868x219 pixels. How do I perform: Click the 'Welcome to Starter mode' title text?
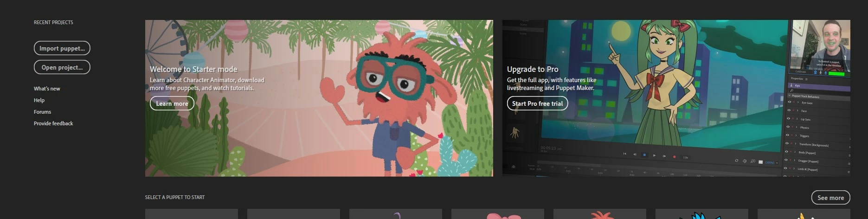tap(193, 69)
